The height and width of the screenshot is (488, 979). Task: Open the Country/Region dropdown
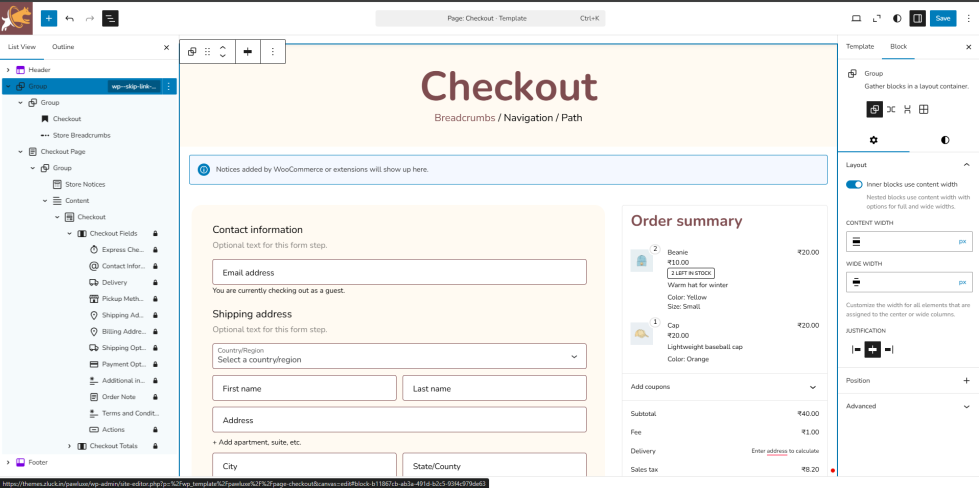tap(399, 356)
